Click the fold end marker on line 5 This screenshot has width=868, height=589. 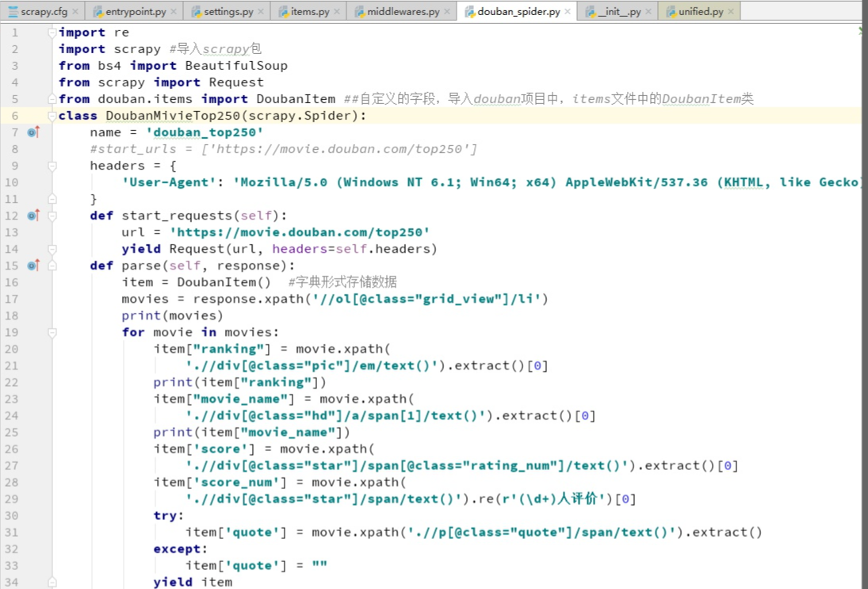tap(52, 99)
